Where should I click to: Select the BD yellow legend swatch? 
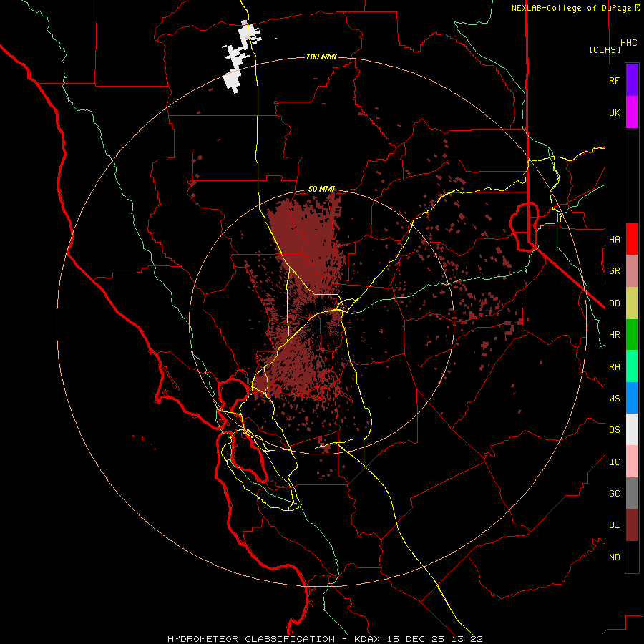tap(632, 303)
